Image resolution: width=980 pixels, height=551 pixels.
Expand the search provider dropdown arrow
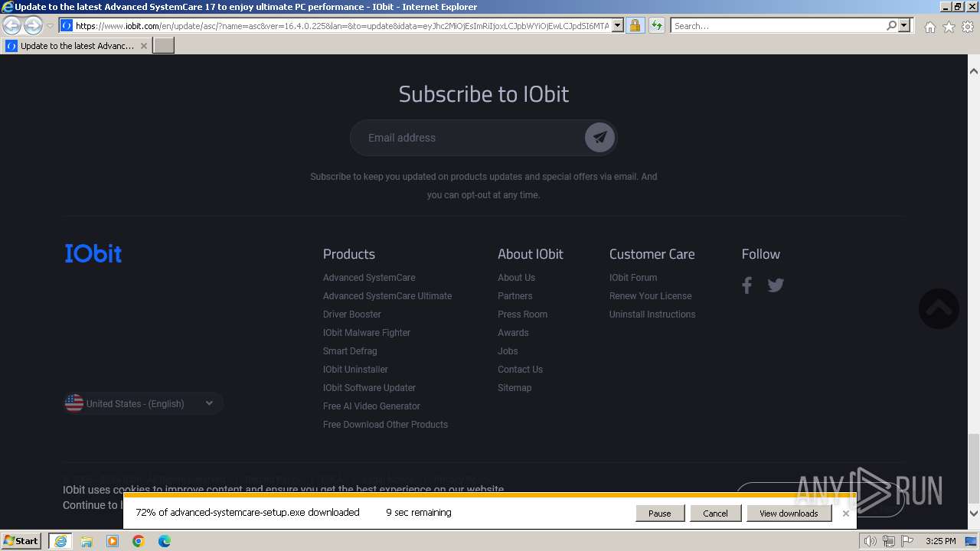(x=904, y=25)
